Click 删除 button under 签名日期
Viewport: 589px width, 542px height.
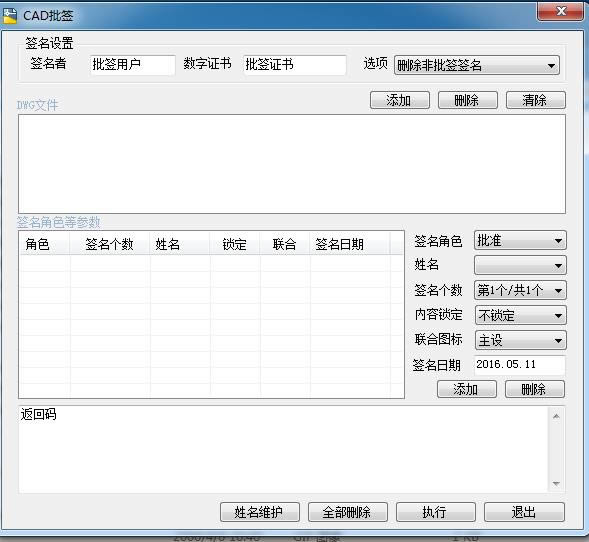[x=535, y=389]
